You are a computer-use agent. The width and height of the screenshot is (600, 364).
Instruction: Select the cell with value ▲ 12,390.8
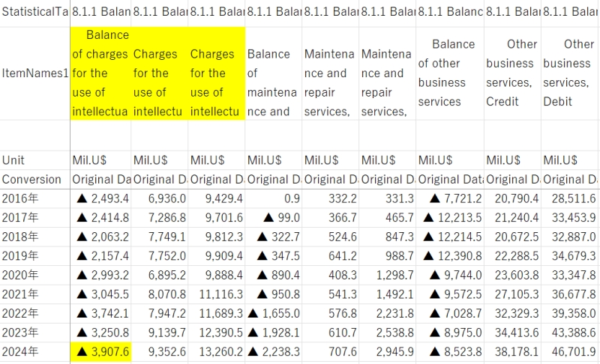pos(448,256)
